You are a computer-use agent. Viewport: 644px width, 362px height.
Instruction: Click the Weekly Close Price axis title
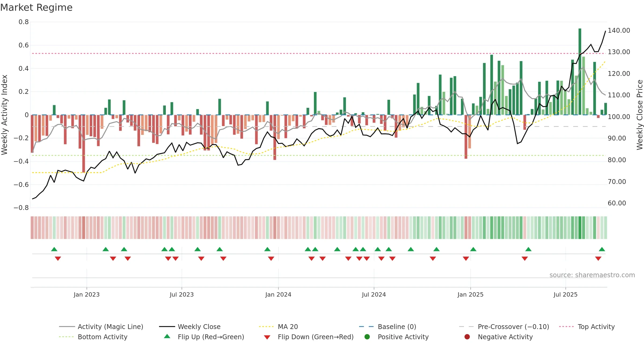pos(640,115)
